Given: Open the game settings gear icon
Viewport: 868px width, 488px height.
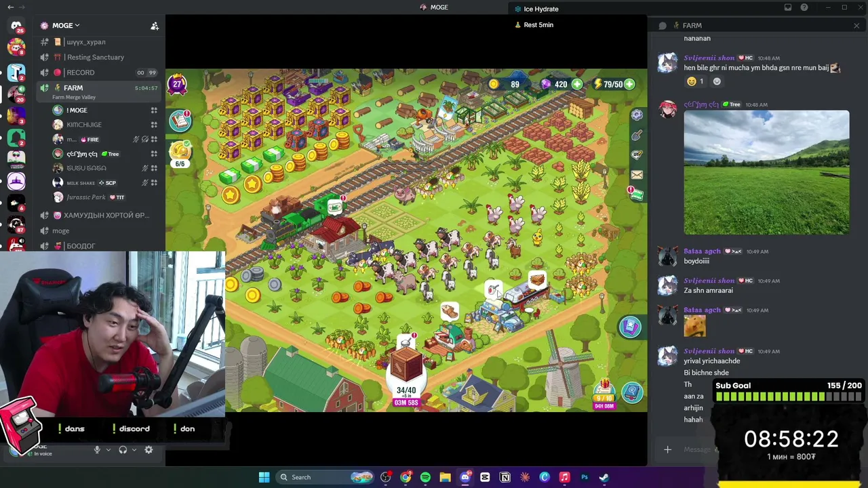Looking at the screenshot, I should click(x=637, y=115).
